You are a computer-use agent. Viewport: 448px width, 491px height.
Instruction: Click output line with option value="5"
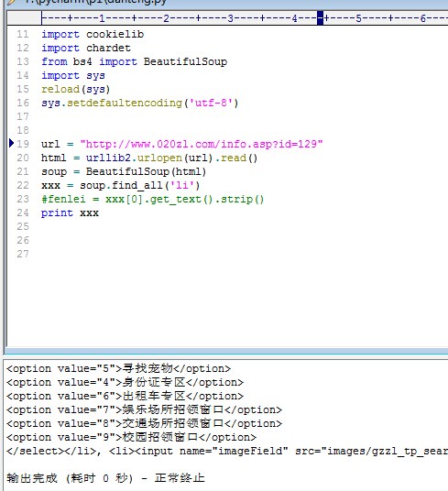[x=119, y=368]
